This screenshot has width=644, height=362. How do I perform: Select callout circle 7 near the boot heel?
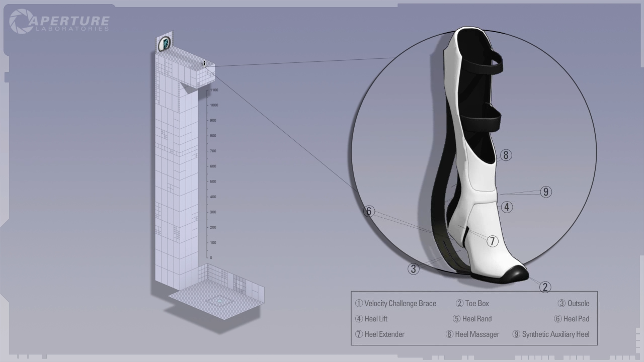point(492,241)
